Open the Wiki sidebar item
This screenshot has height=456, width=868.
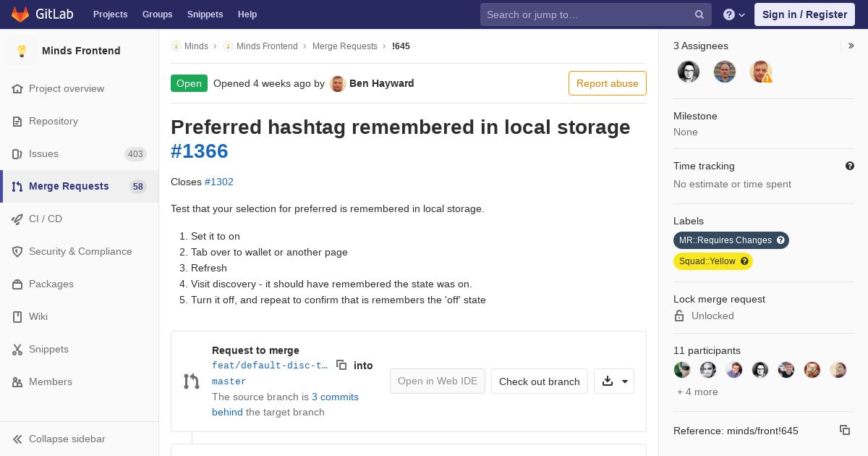coord(38,316)
